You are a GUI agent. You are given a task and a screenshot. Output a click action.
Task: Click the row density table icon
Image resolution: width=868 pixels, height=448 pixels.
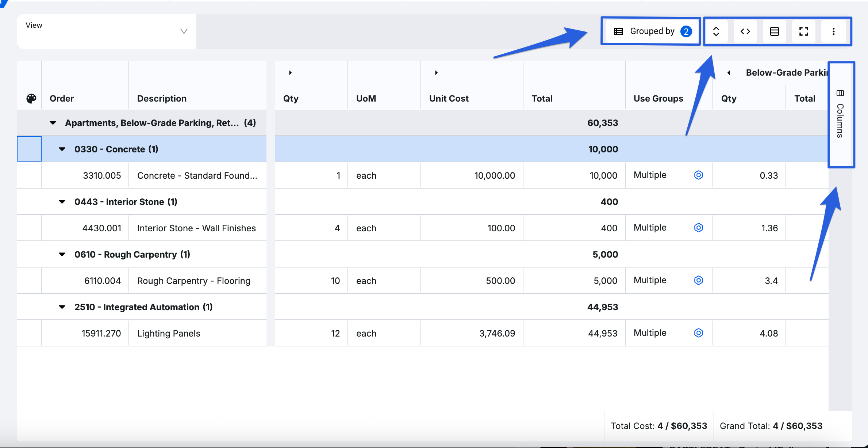pos(775,31)
